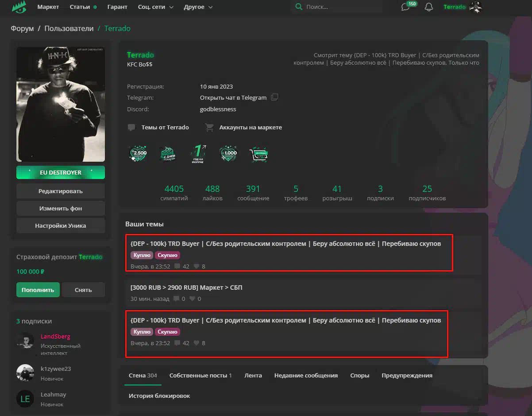
Task: Open the [3000 RUB > 2900 RUB] Маркет thread
Action: (186, 288)
